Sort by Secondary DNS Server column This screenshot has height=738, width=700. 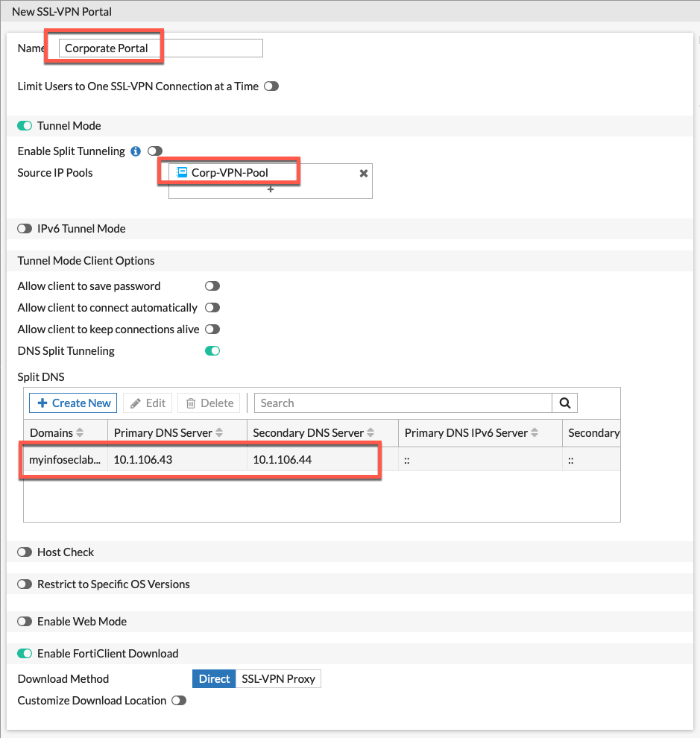click(371, 433)
